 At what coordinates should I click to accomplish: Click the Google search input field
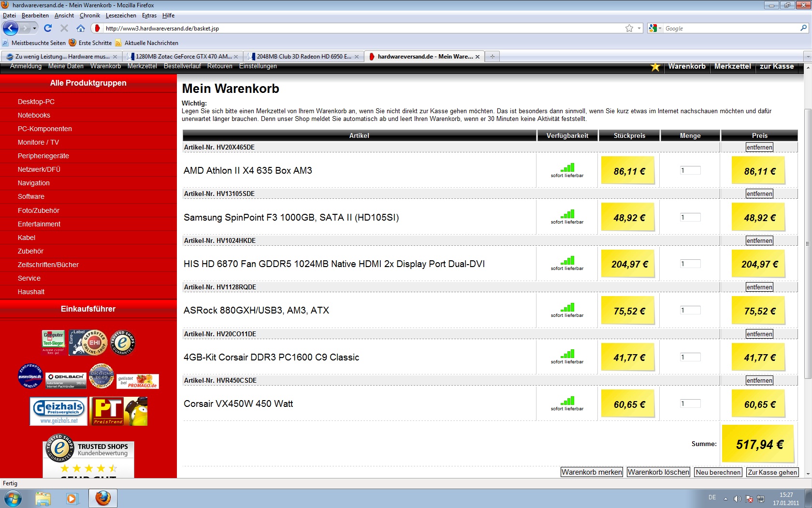pyautogui.click(x=731, y=29)
